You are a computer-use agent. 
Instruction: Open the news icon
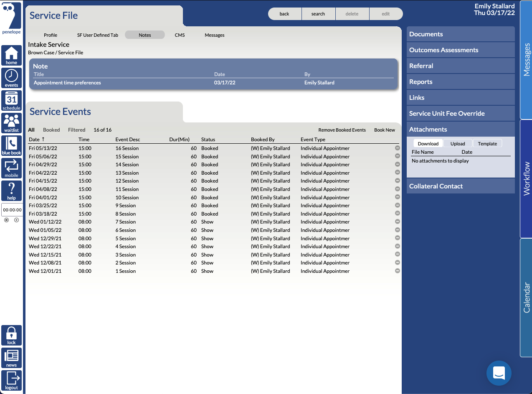coord(11,358)
